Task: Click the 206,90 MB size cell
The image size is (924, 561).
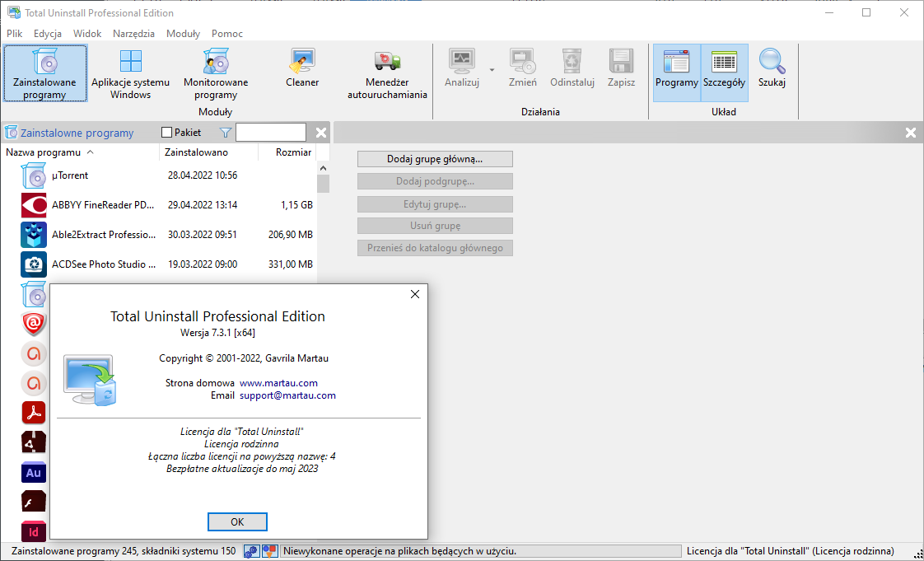Action: (x=291, y=235)
